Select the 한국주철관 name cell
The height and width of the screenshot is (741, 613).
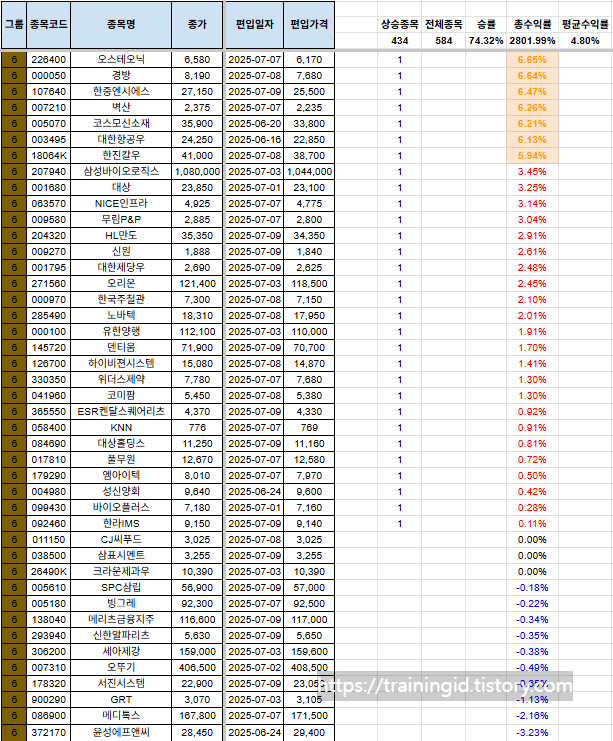121,300
